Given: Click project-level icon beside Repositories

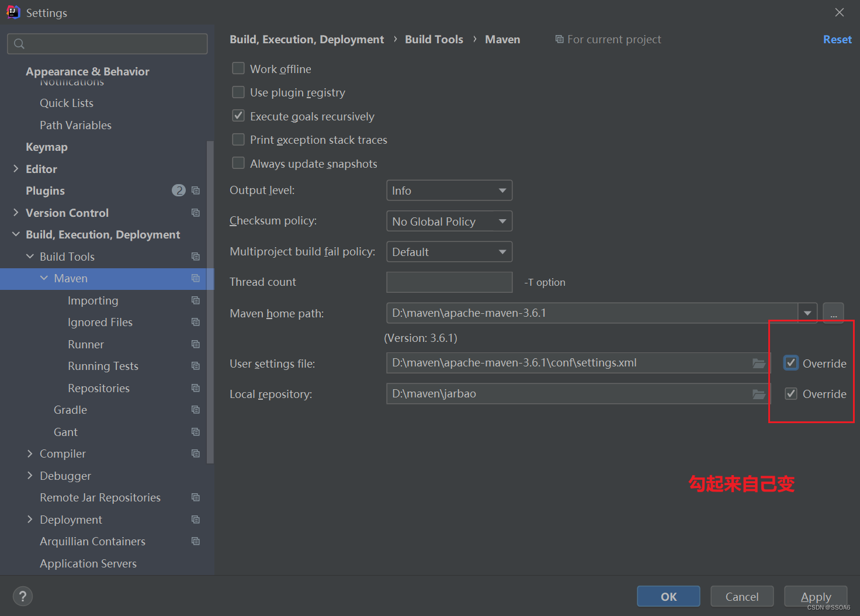Looking at the screenshot, I should (x=196, y=388).
